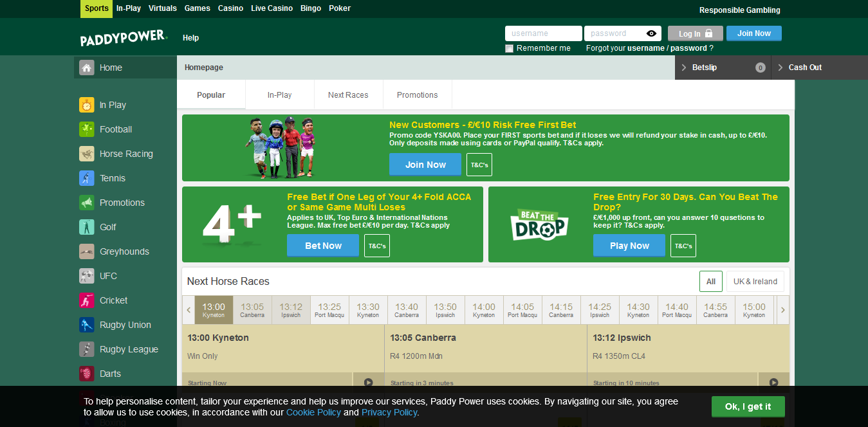This screenshot has width=868, height=427.
Task: Select the 14:55 Canberra race tab
Action: [716, 310]
